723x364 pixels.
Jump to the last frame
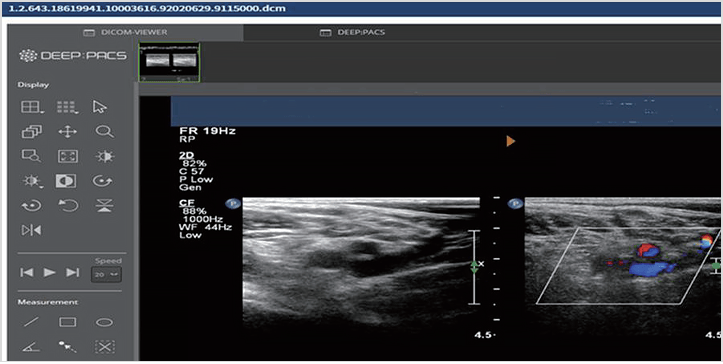(x=72, y=273)
